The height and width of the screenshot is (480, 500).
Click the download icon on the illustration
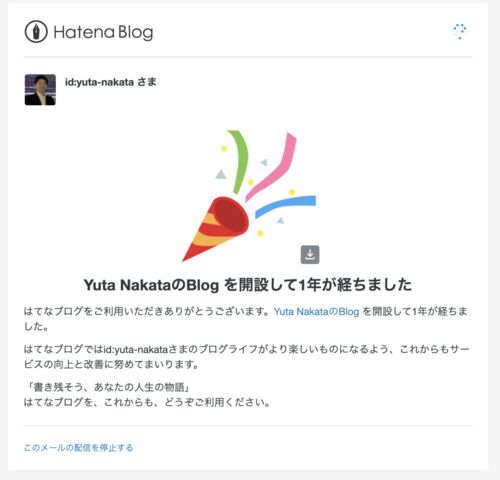pyautogui.click(x=310, y=255)
